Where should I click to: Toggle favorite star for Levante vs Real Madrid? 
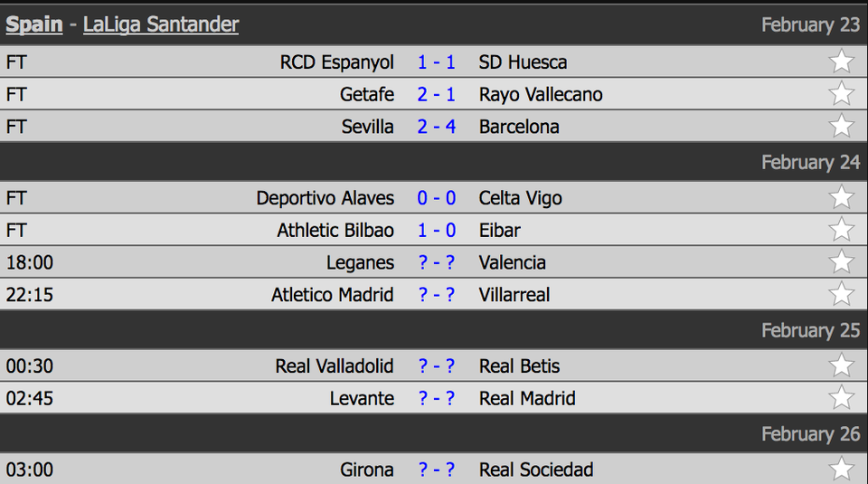coord(841,397)
